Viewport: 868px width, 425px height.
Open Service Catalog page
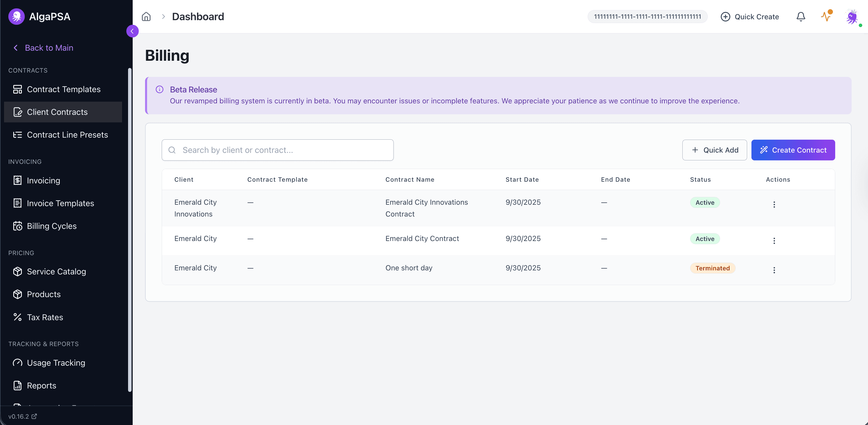[56, 271]
